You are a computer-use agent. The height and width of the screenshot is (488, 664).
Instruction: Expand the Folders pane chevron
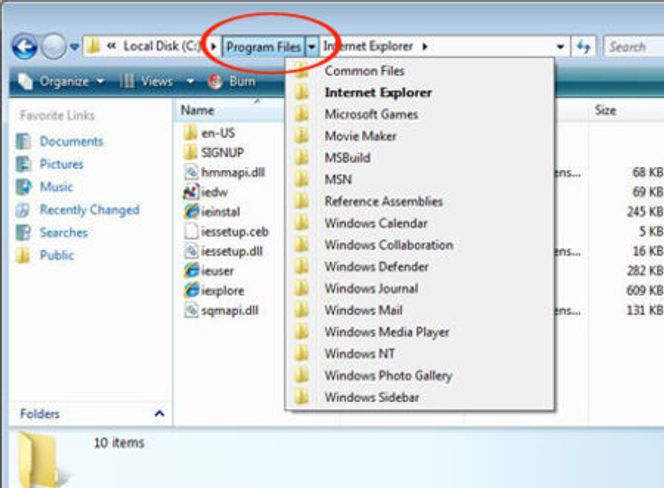[160, 413]
